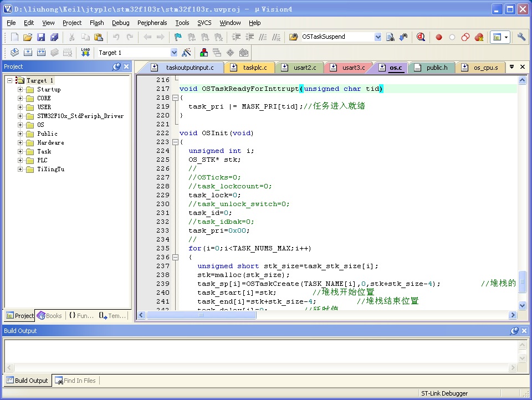Open configuration wrench icon
532x400 pixels.
coord(521,37)
